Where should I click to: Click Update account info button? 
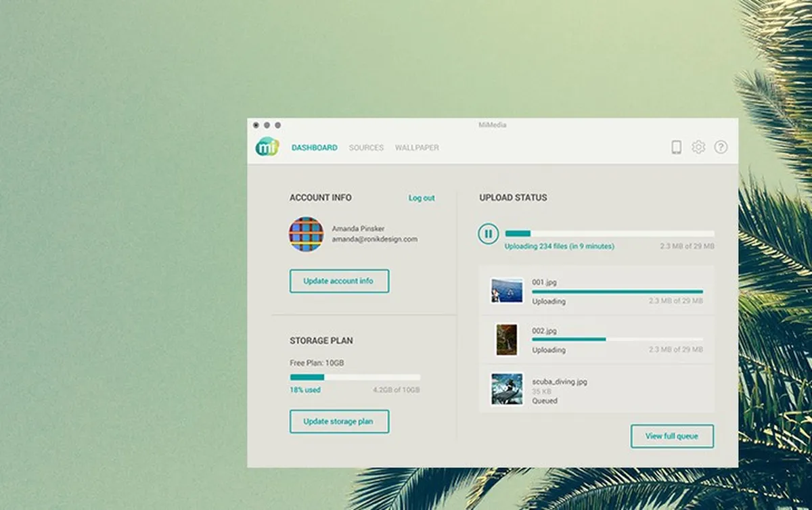(339, 281)
